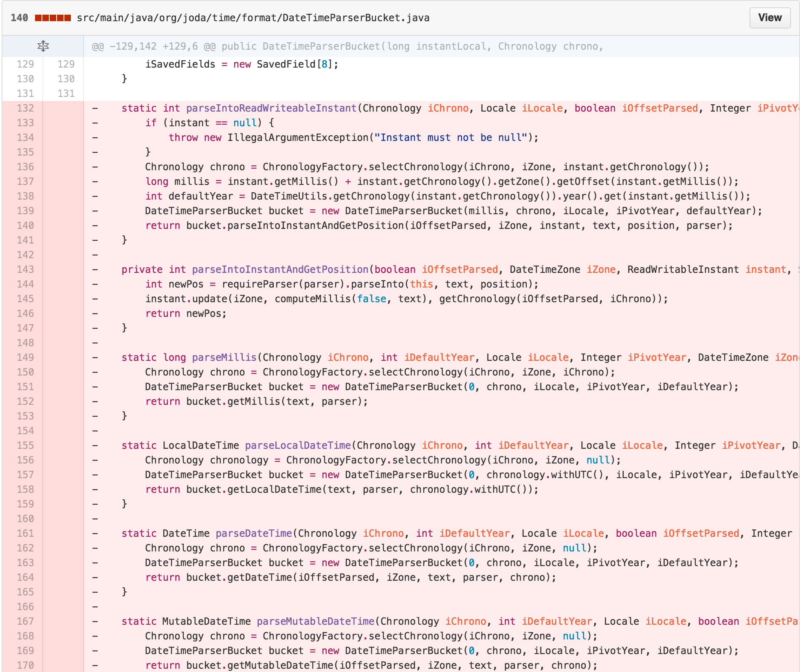Click new line number 131 in the right column
800x672 pixels.
(66, 94)
